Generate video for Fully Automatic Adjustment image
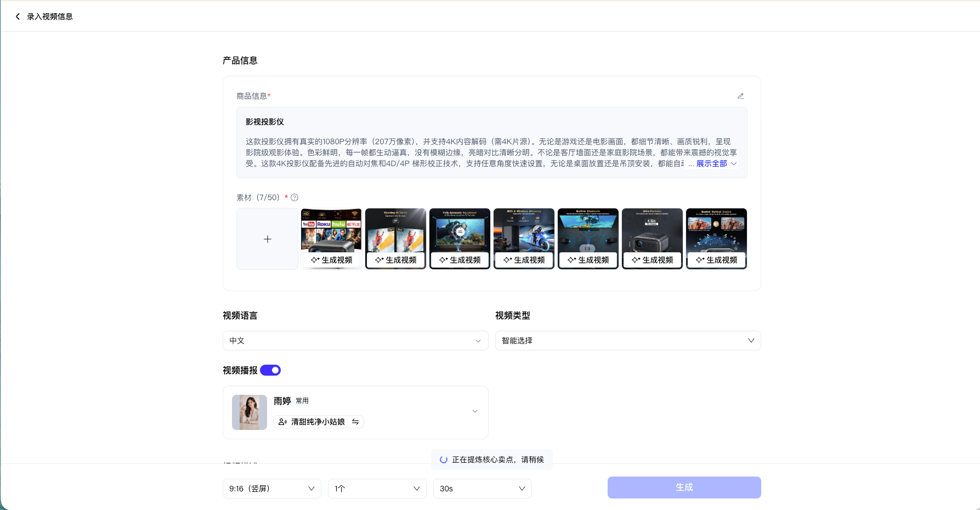 pos(460,260)
